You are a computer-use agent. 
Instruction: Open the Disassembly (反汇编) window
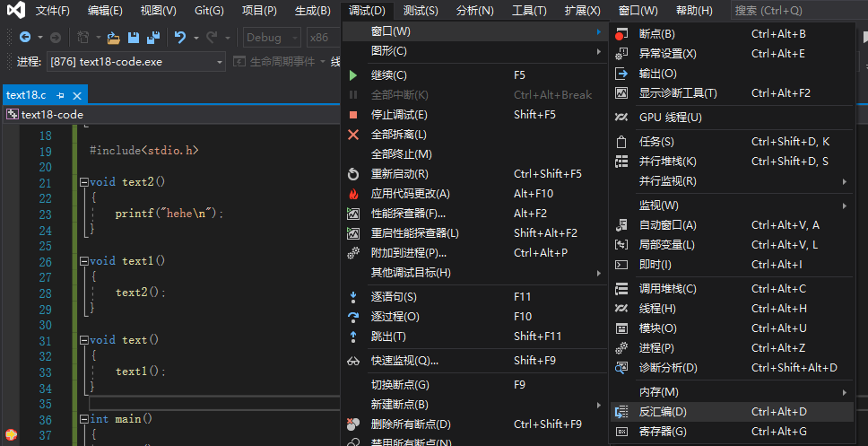click(732, 412)
